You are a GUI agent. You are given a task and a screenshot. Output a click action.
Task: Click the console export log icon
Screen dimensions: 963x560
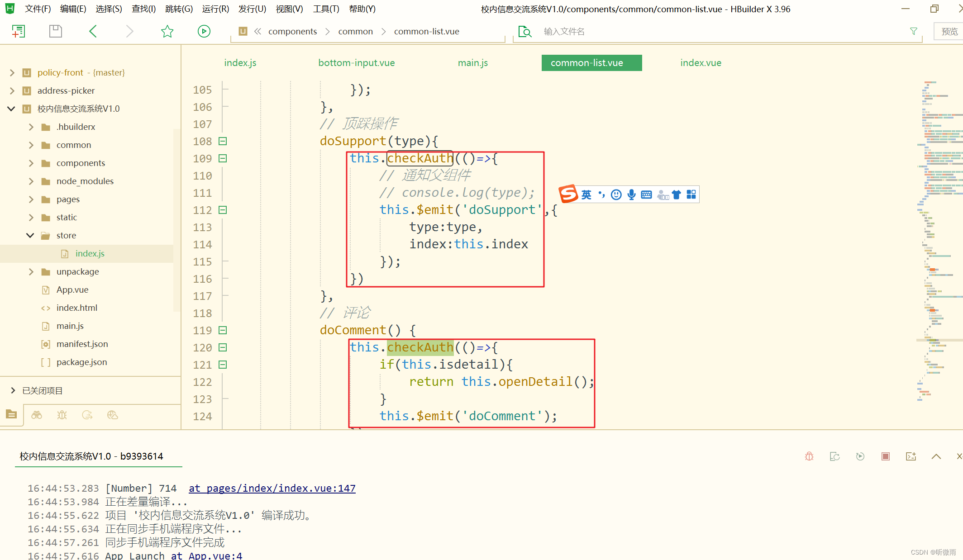pos(911,456)
